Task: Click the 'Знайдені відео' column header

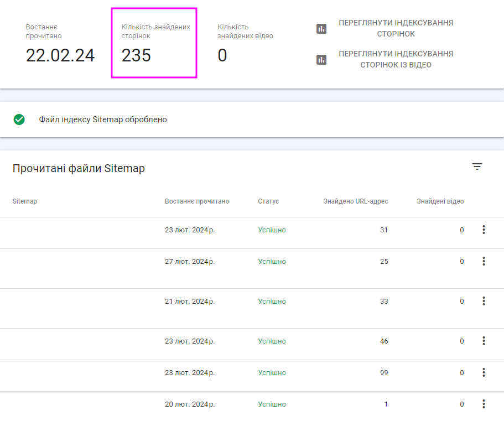Action: click(440, 201)
